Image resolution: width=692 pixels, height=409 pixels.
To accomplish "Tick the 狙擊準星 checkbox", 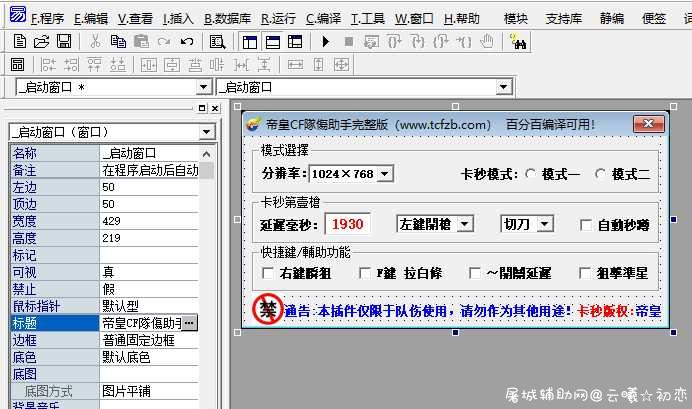I will click(584, 273).
